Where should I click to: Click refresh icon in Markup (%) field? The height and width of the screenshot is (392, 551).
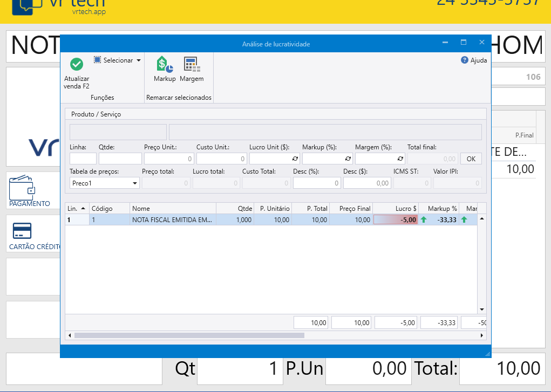pyautogui.click(x=348, y=159)
